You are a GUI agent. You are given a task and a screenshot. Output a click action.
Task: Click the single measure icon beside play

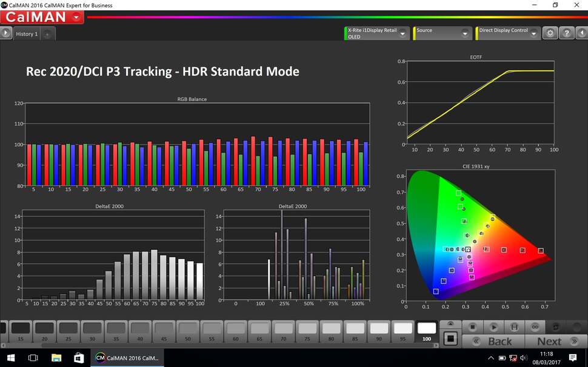(x=514, y=327)
